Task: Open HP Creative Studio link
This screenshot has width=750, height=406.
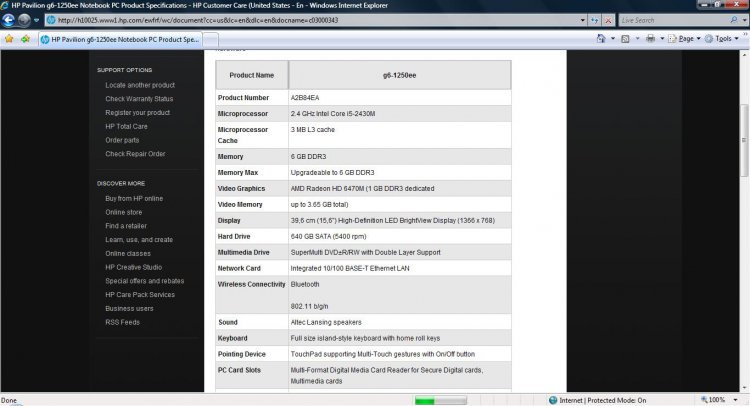Action: tap(133, 267)
